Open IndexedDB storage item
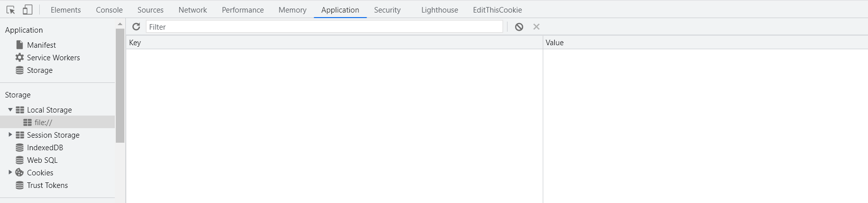This screenshot has width=868, height=203. 45,148
